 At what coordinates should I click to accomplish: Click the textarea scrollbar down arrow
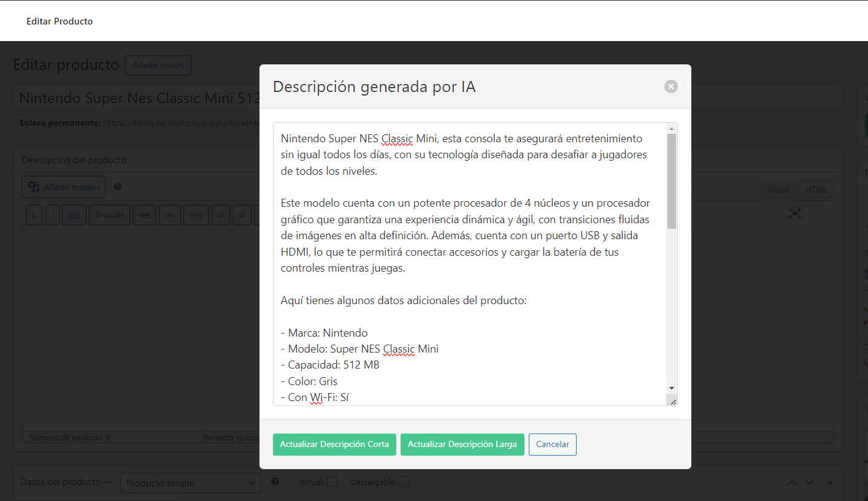coord(672,388)
